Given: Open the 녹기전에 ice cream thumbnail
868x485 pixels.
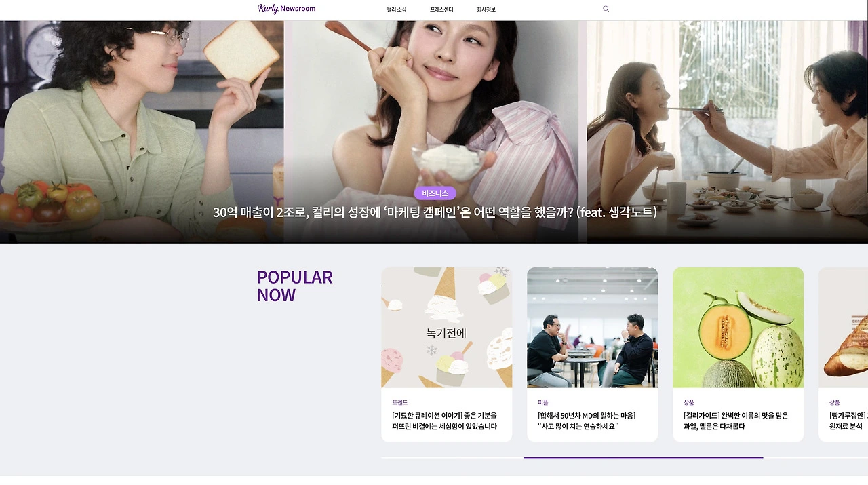Looking at the screenshot, I should click(x=446, y=327).
